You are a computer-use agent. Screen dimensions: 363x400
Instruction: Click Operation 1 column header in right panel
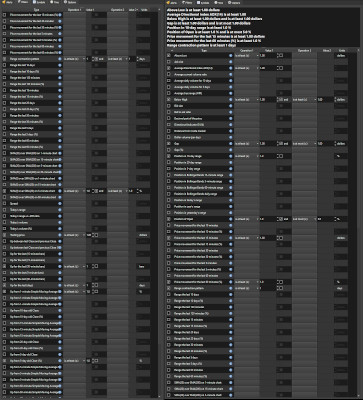click(x=247, y=50)
